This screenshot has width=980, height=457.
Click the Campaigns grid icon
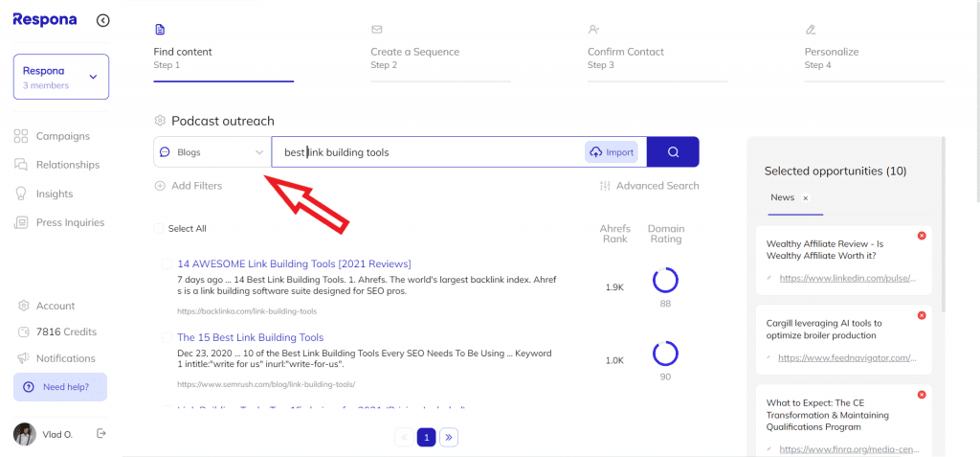pos(21,136)
